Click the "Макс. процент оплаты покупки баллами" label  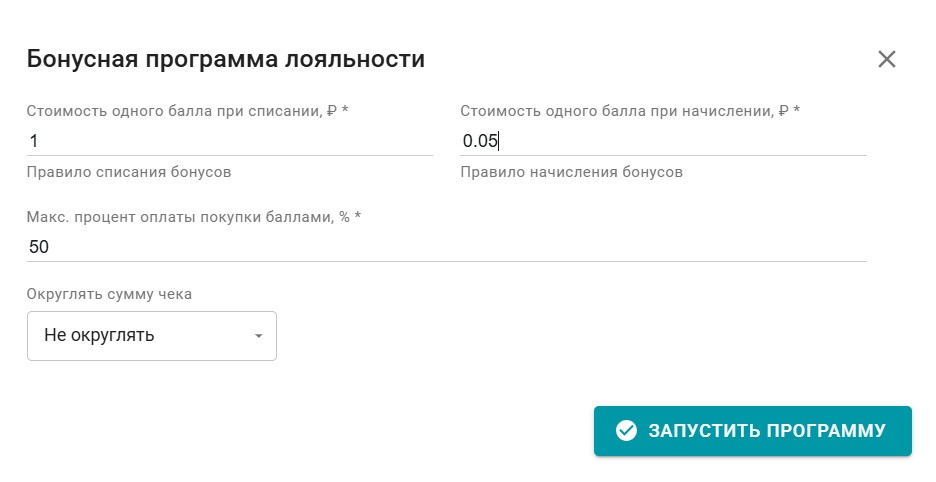tap(193, 217)
